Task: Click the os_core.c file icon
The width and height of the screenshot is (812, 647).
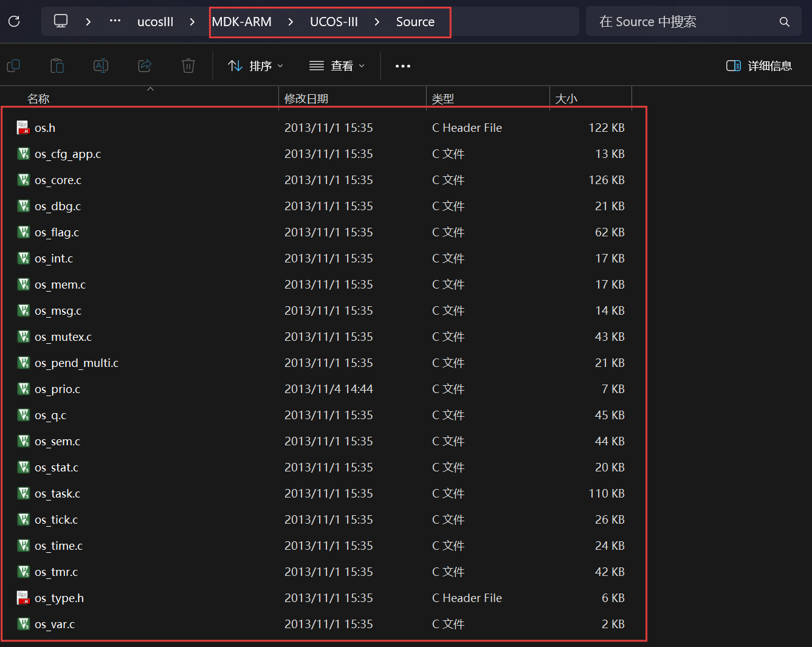Action: pyautogui.click(x=23, y=180)
